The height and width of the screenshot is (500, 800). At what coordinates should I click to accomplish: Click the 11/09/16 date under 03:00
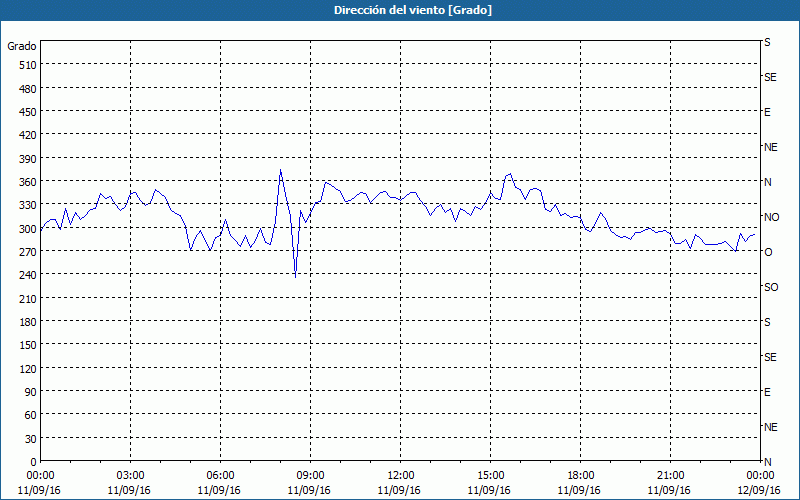click(x=129, y=490)
